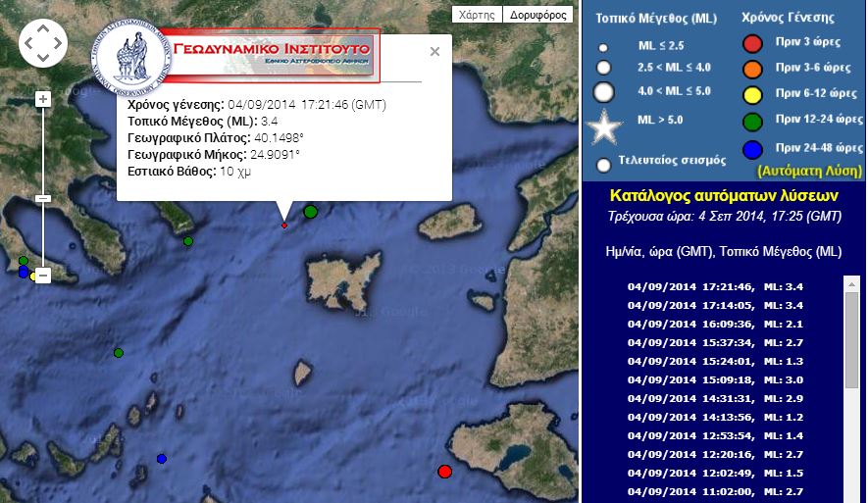Open entry 04/09/2014 17:21:46 ML 3.4
The height and width of the screenshot is (503, 868).
point(715,286)
